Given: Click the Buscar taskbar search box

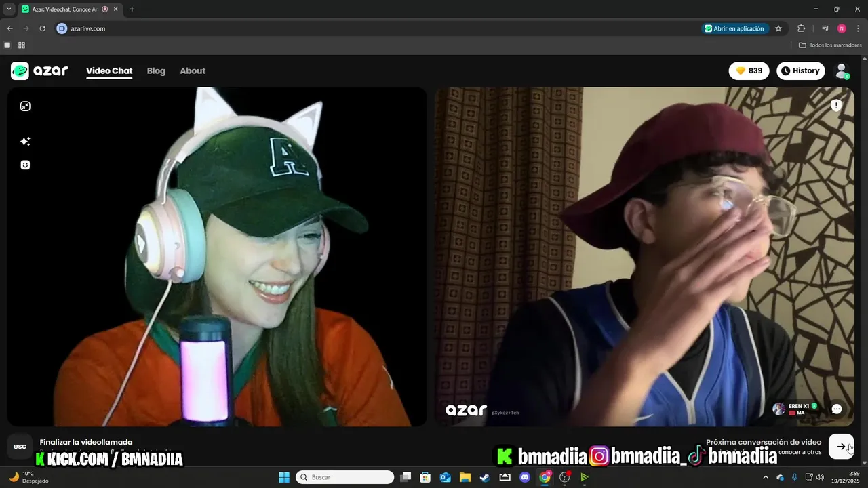Looking at the screenshot, I should [x=344, y=477].
